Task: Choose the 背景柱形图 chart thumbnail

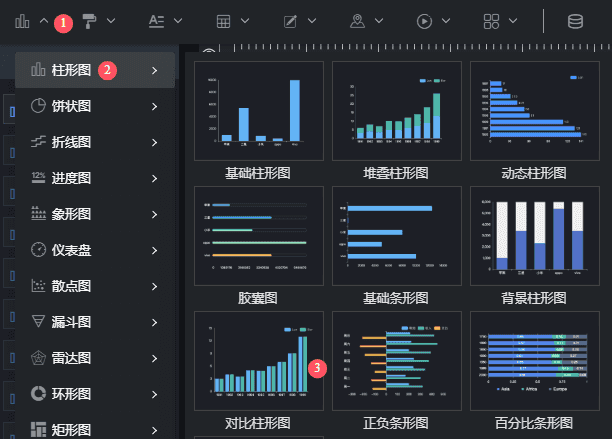Action: pyautogui.click(x=535, y=236)
